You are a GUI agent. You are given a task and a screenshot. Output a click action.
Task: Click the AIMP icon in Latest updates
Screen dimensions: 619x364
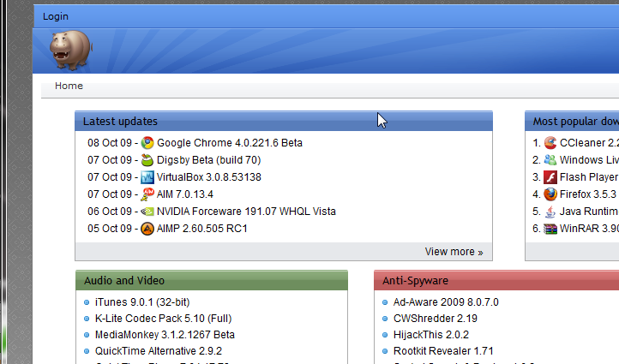[147, 229]
